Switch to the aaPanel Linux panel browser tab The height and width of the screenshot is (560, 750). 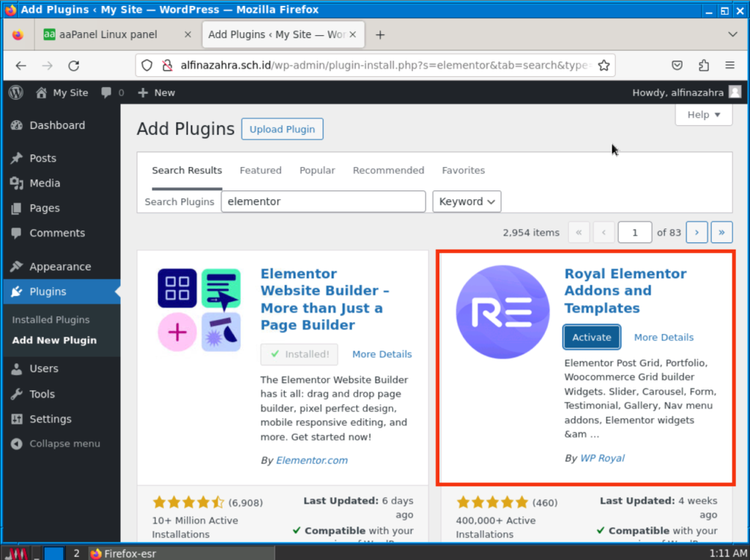coord(108,34)
